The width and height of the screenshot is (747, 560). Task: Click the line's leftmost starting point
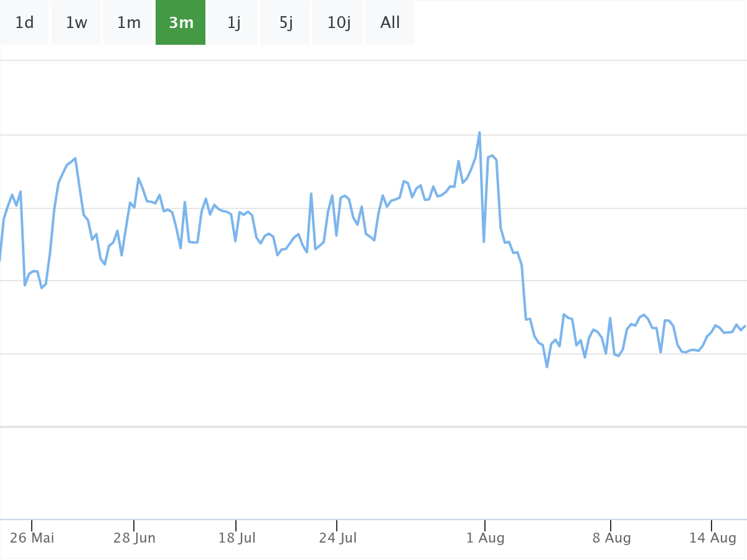tap(1, 260)
